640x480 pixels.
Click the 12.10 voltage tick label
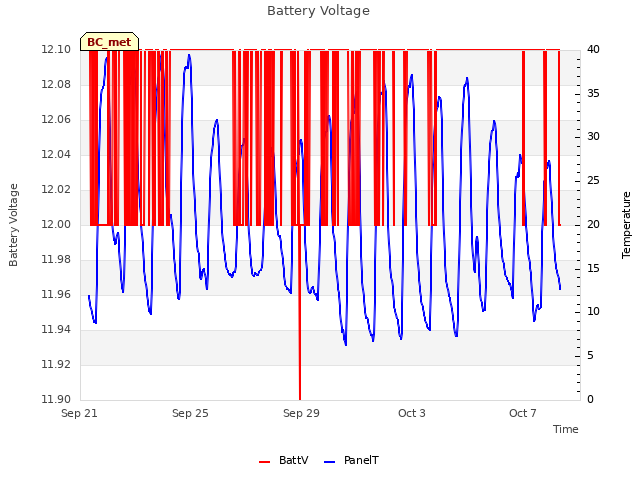56,49
